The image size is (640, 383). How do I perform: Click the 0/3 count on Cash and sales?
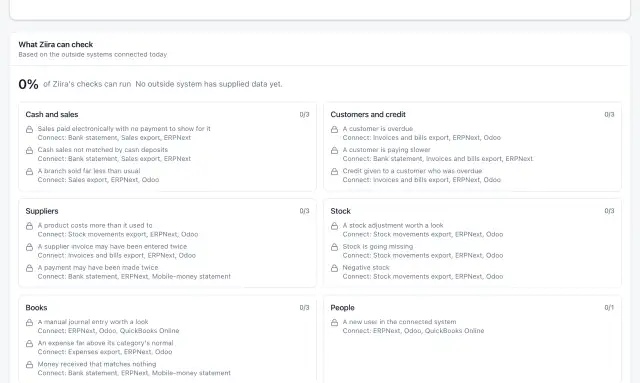pyautogui.click(x=304, y=115)
